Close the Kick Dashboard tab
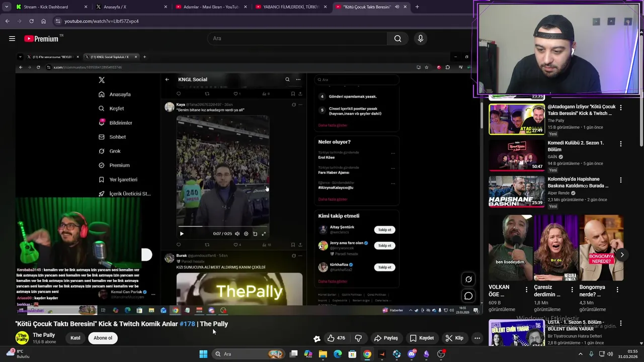 pos(86,7)
